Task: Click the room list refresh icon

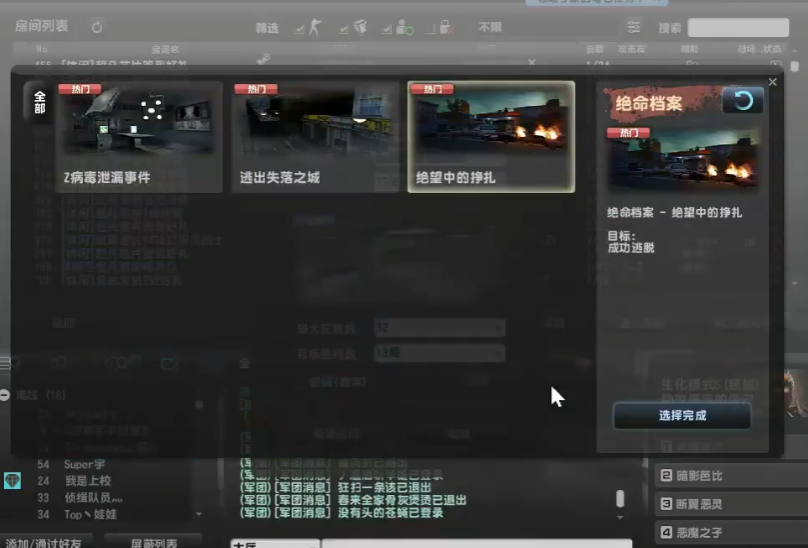Action: pyautogui.click(x=97, y=27)
